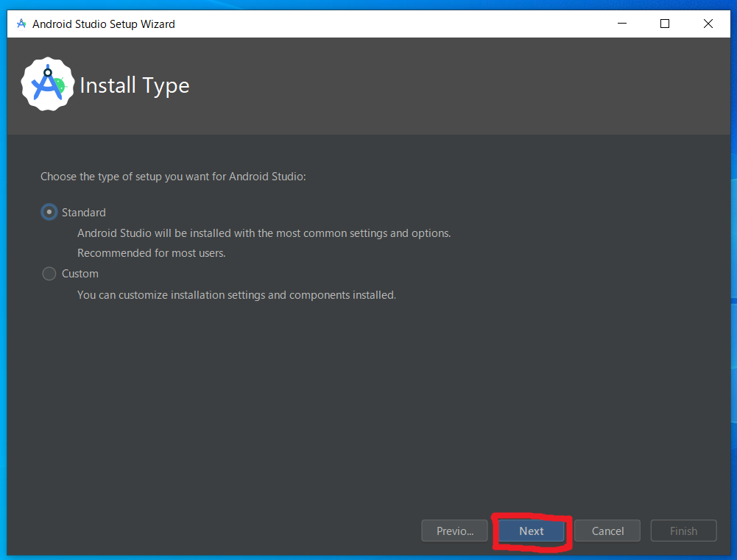
Task: Click the 'Android Studio Setup Wizard' window title
Action: pyautogui.click(x=103, y=24)
